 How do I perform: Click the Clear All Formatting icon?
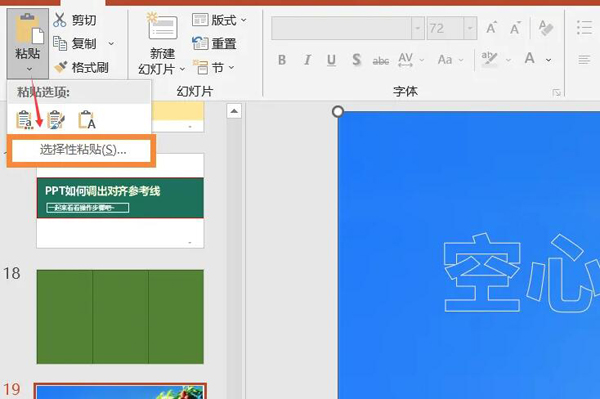pos(546,28)
